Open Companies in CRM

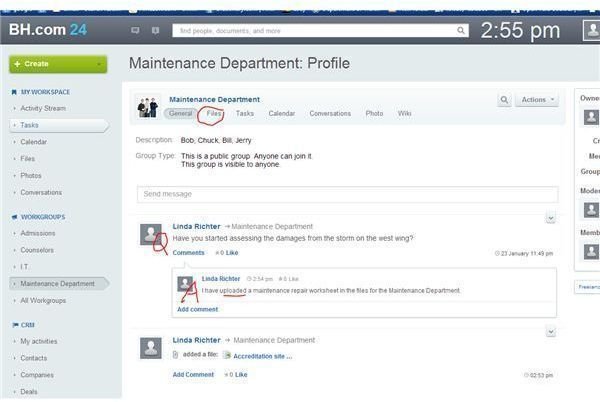point(37,375)
